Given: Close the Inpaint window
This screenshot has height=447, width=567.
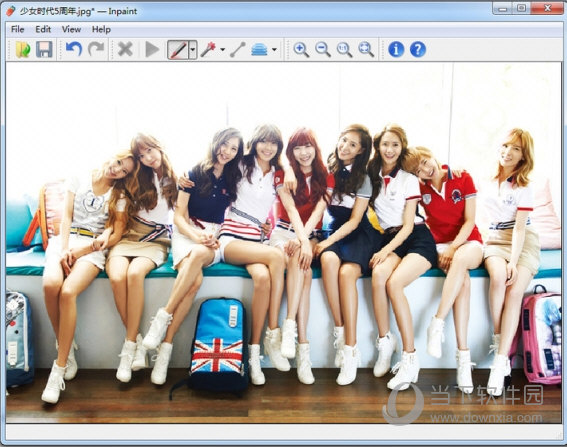Looking at the screenshot, I should [x=547, y=8].
